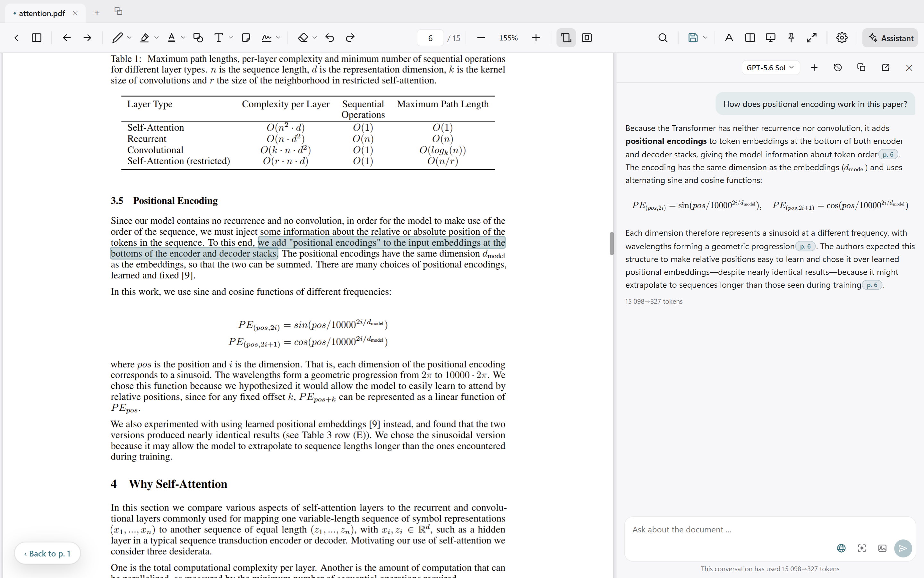Image resolution: width=924 pixels, height=578 pixels.
Task: Open eraser options dropdown
Action: pos(315,38)
